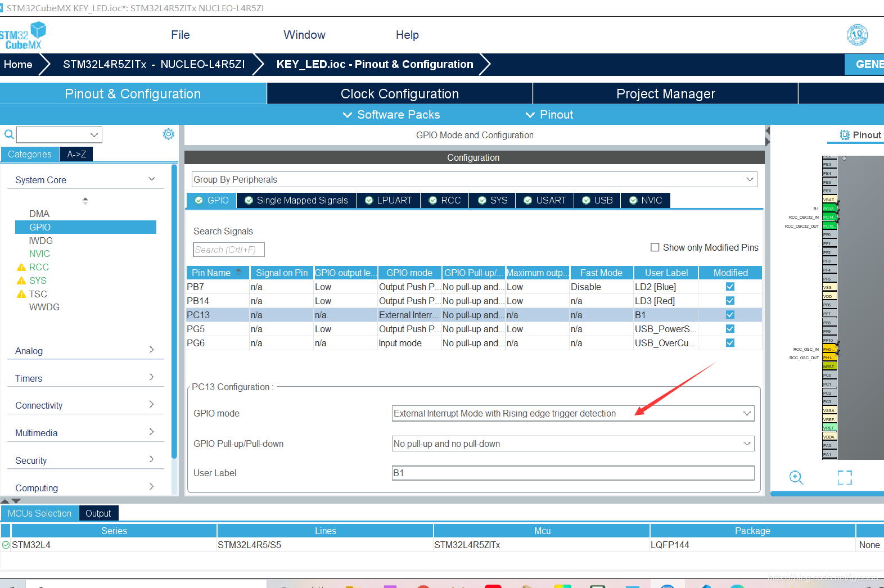Open the Help menu
The height and width of the screenshot is (588, 884).
(x=407, y=35)
